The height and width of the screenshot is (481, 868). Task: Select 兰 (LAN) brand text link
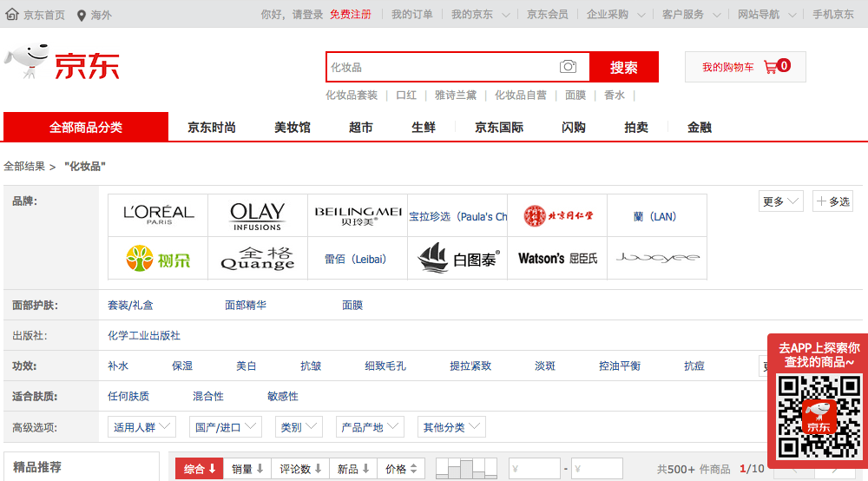tap(655, 216)
